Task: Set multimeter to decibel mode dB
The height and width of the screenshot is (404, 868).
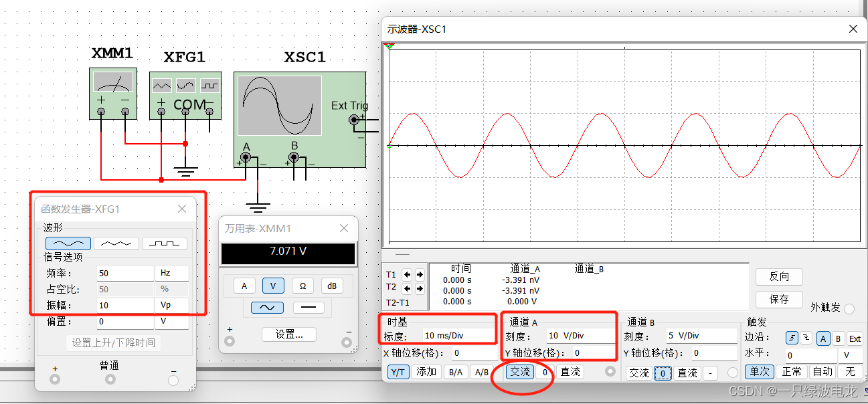Action: point(332,286)
